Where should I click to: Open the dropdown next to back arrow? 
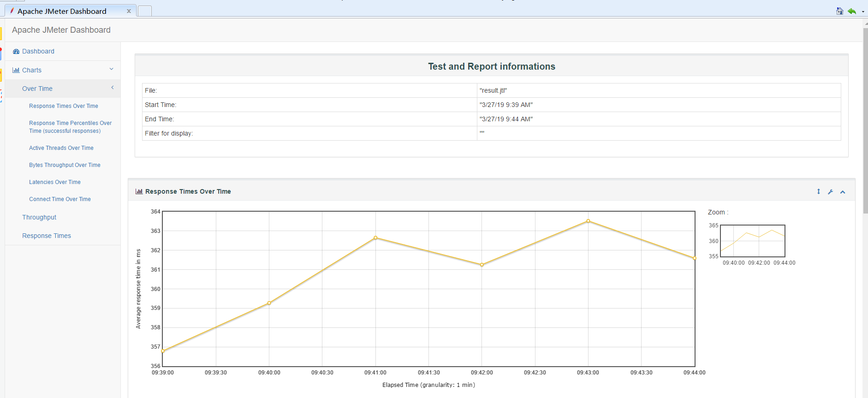point(863,12)
